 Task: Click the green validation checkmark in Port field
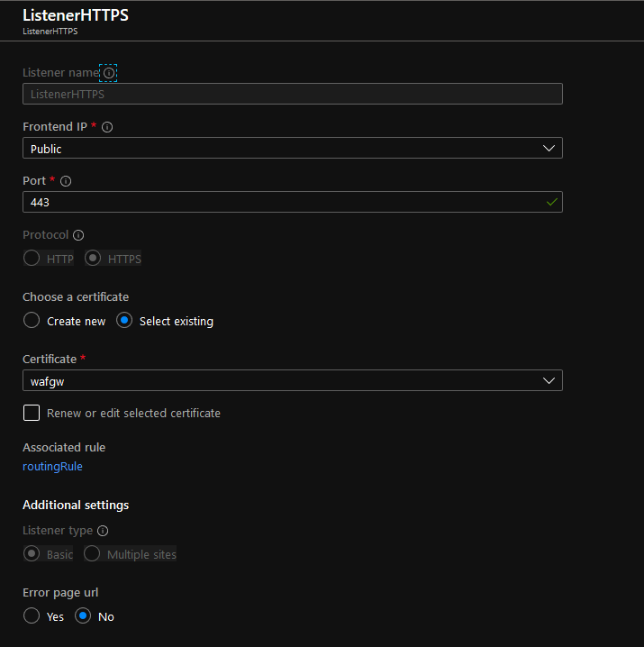pos(551,202)
